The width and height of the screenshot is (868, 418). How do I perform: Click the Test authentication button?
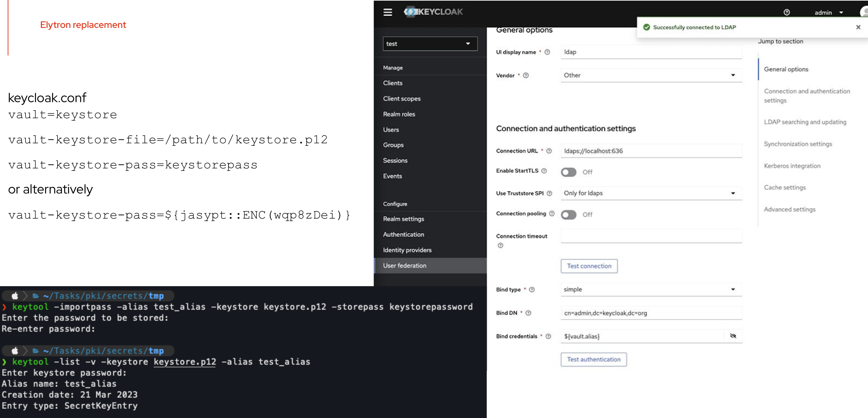[593, 359]
